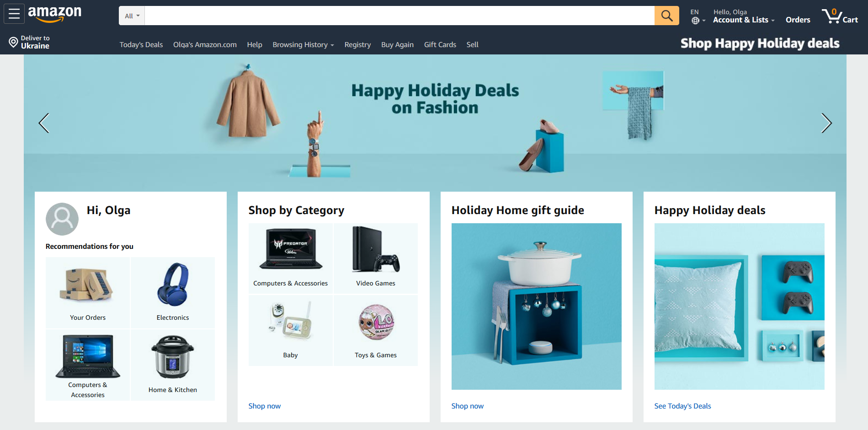Viewport: 868px width, 430px height.
Task: Go to previous banner slide arrow
Action: point(44,123)
